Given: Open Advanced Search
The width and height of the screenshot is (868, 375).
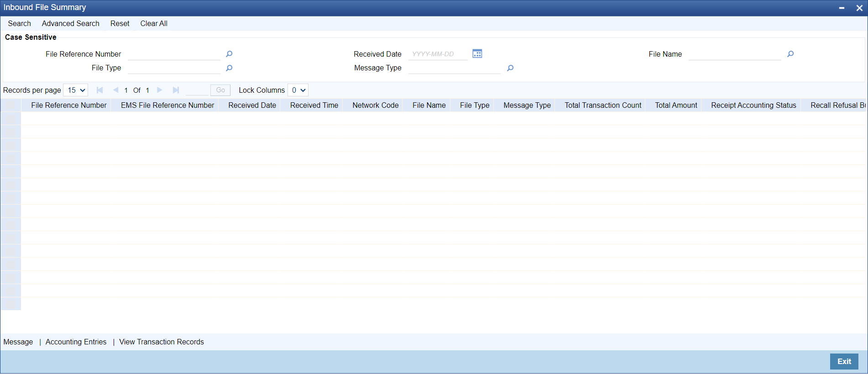Looking at the screenshot, I should point(70,23).
